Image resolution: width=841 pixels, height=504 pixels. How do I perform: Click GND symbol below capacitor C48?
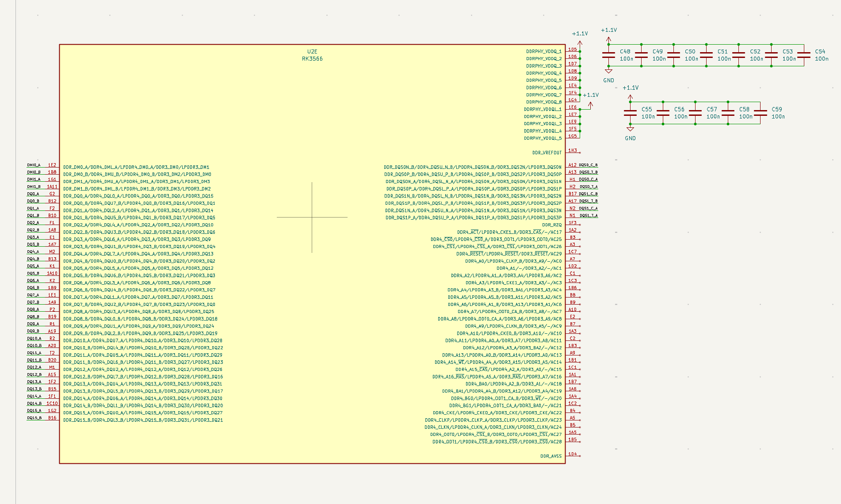pos(608,72)
